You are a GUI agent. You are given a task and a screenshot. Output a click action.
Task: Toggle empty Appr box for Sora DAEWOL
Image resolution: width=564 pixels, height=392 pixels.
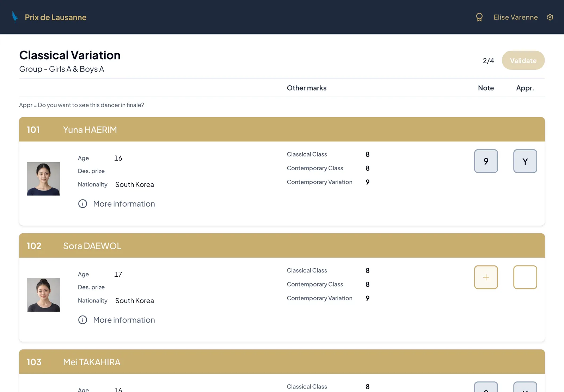[x=525, y=277]
